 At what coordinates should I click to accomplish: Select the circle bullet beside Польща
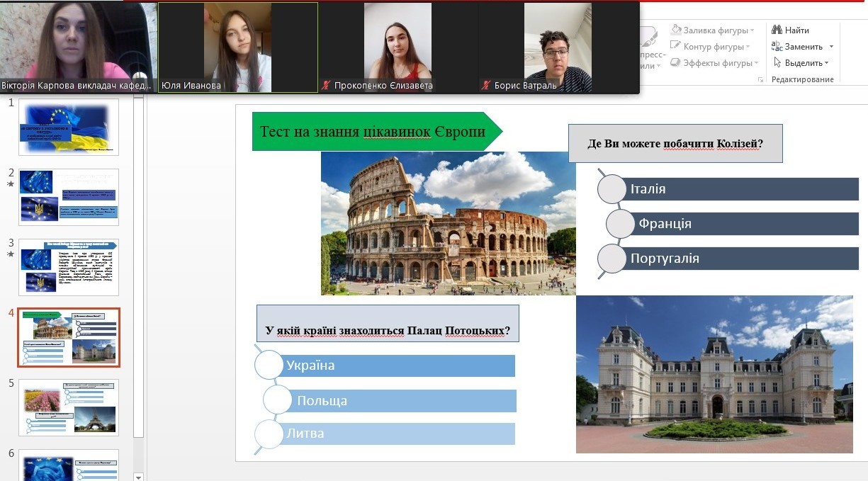[x=278, y=400]
